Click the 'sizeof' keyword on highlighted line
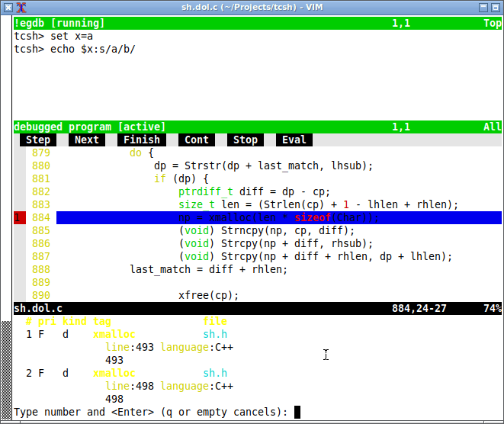The height and width of the screenshot is (424, 504). point(313,217)
